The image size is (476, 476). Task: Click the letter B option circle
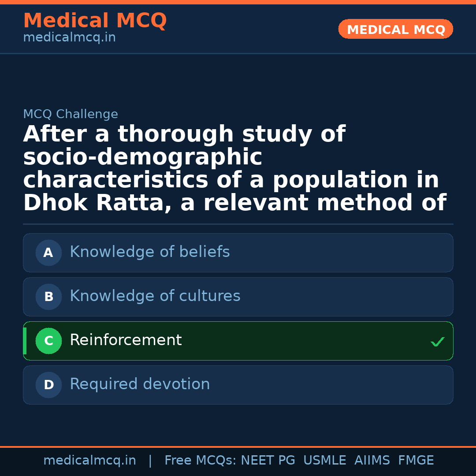point(48,297)
